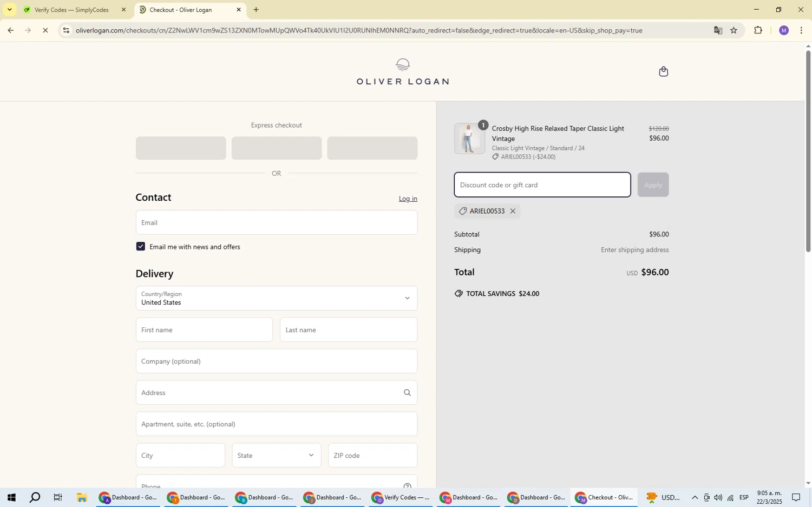The height and width of the screenshot is (507, 812).
Task: Click the Last name field
Action: [x=349, y=330]
